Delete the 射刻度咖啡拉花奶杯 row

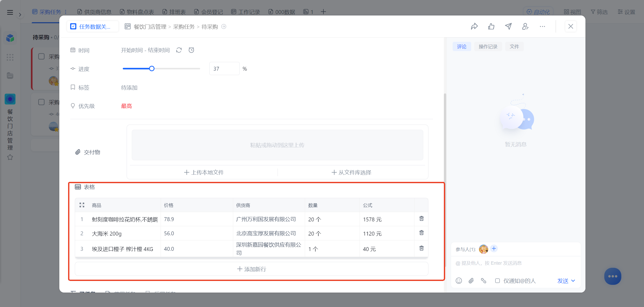tap(421, 219)
